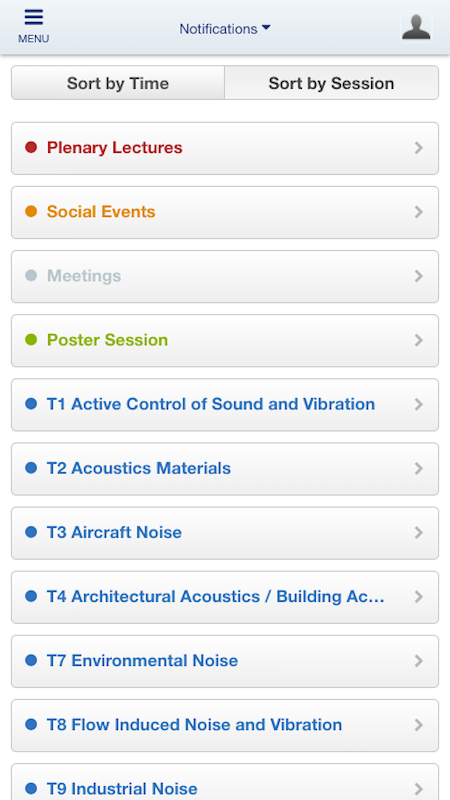Open the Notifications dropdown
Screen dimensions: 450x800
point(224,29)
